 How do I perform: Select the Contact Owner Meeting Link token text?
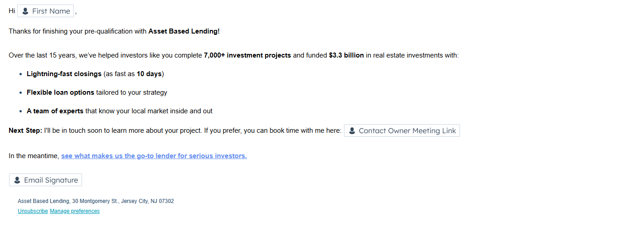[x=407, y=131]
